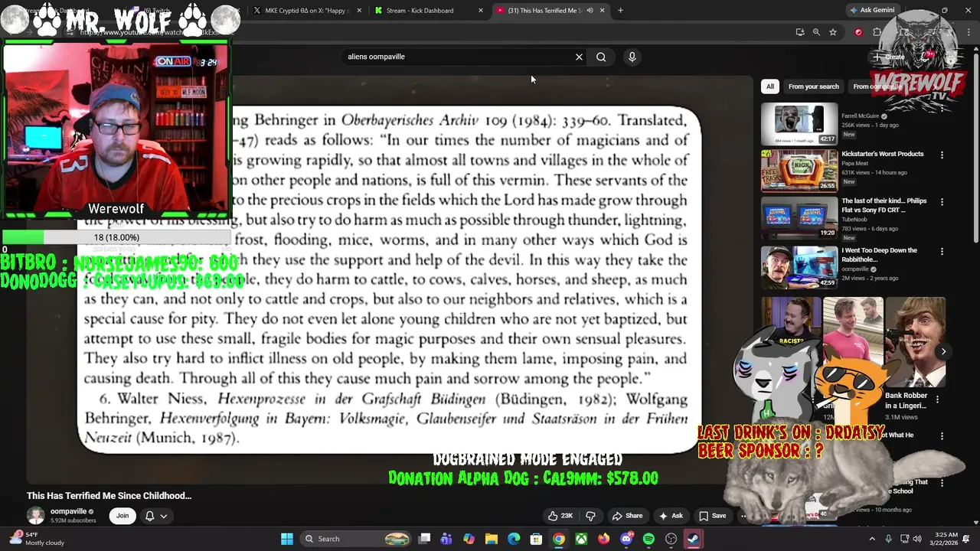
Task: Select the From your search chip
Action: (813, 86)
